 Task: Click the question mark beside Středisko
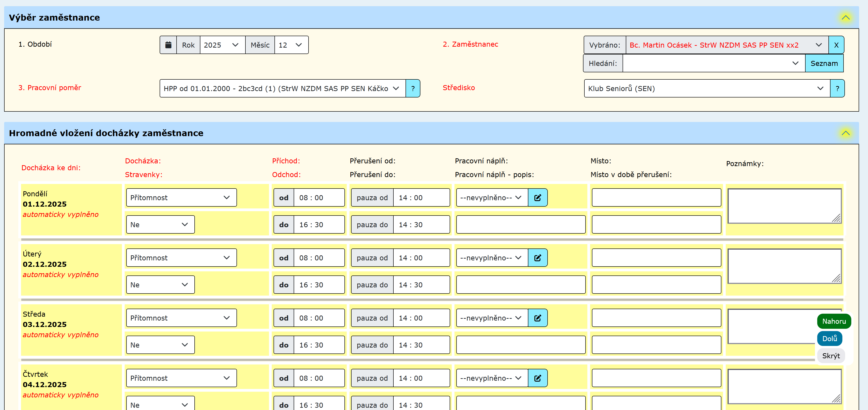coord(837,88)
